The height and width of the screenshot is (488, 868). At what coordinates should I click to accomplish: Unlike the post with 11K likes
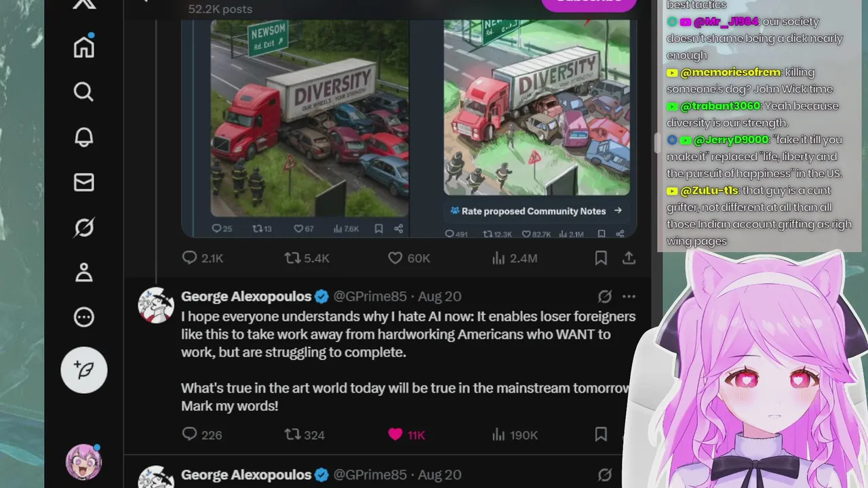[x=407, y=434]
